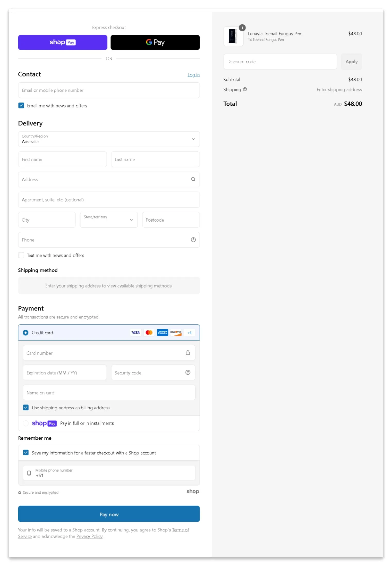
Task: Click the Shipping help question icon
Action: 245,89
